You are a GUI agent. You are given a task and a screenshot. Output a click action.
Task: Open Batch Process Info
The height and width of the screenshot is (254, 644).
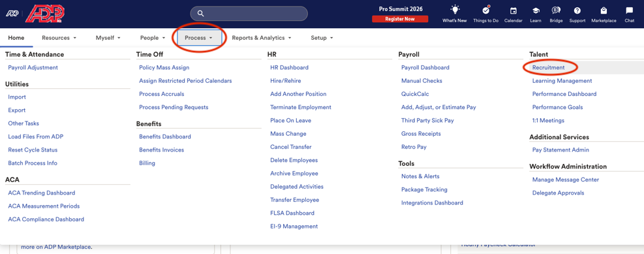(x=33, y=163)
